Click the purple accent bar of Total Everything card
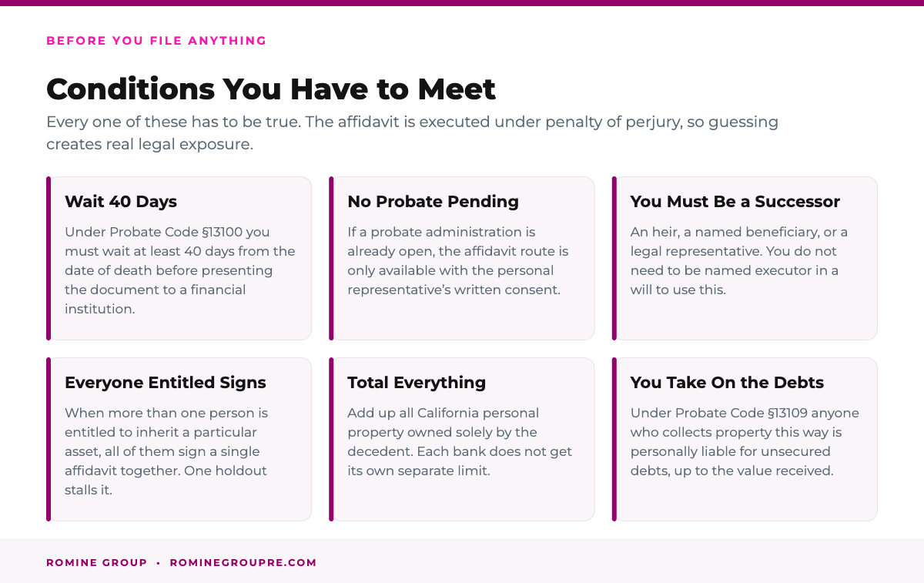Viewport: 924px width, 583px height. pyautogui.click(x=331, y=439)
